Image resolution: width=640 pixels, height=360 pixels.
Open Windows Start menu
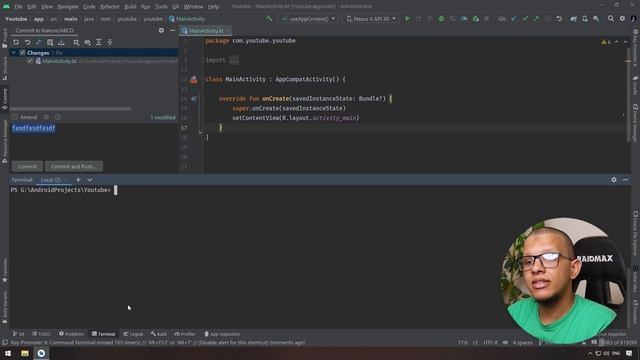point(8,353)
